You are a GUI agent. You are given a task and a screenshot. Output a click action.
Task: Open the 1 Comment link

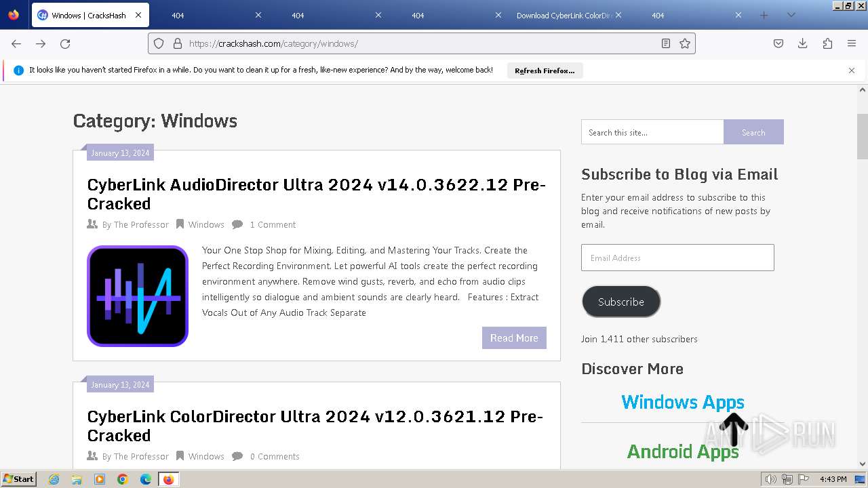click(x=273, y=224)
